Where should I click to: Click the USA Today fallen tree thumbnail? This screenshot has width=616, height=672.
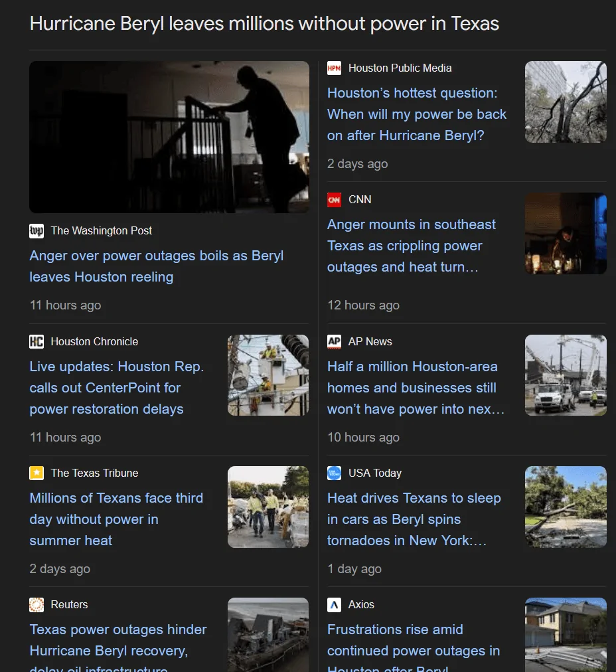566,507
